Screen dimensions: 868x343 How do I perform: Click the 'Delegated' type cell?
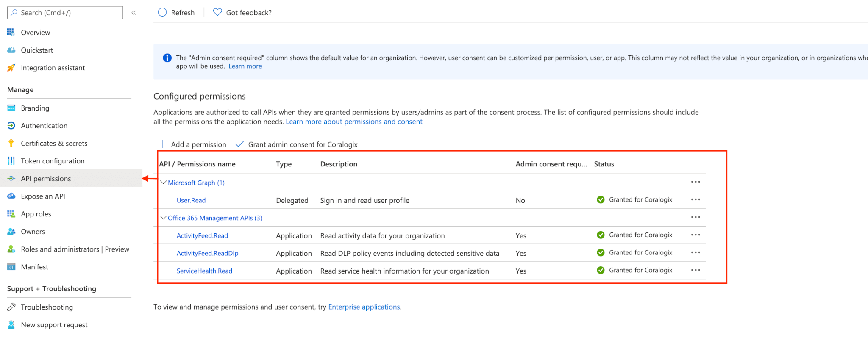(292, 201)
